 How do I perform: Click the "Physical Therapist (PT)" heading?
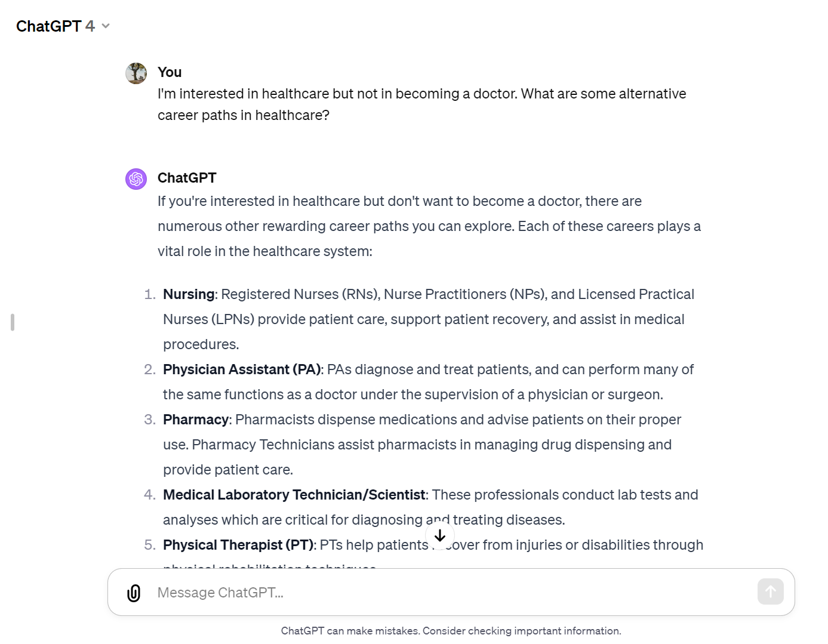(238, 545)
